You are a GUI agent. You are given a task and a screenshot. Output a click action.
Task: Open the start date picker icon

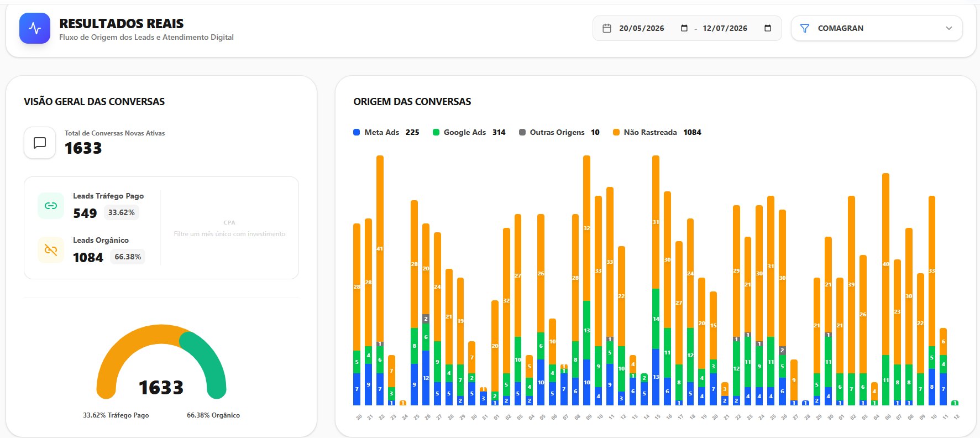point(684,28)
